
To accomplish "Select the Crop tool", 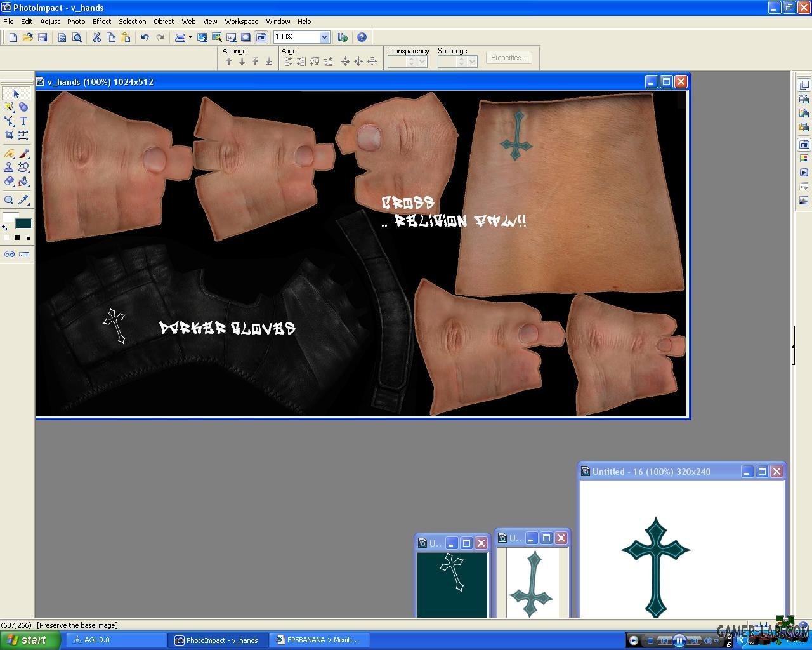I will tap(9, 135).
